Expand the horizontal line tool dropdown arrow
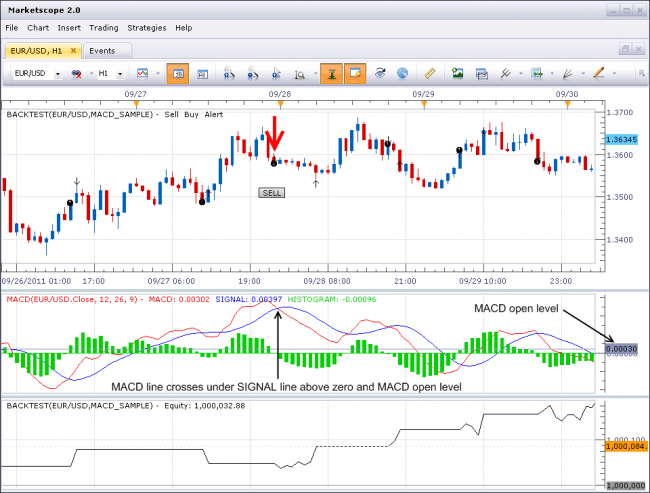This screenshot has height=493, width=650. 552,74
